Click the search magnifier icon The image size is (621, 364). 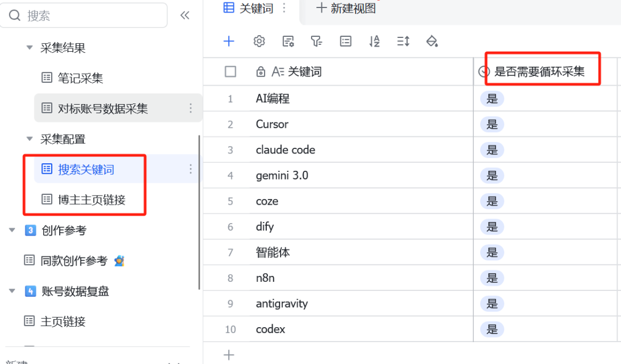pos(14,16)
